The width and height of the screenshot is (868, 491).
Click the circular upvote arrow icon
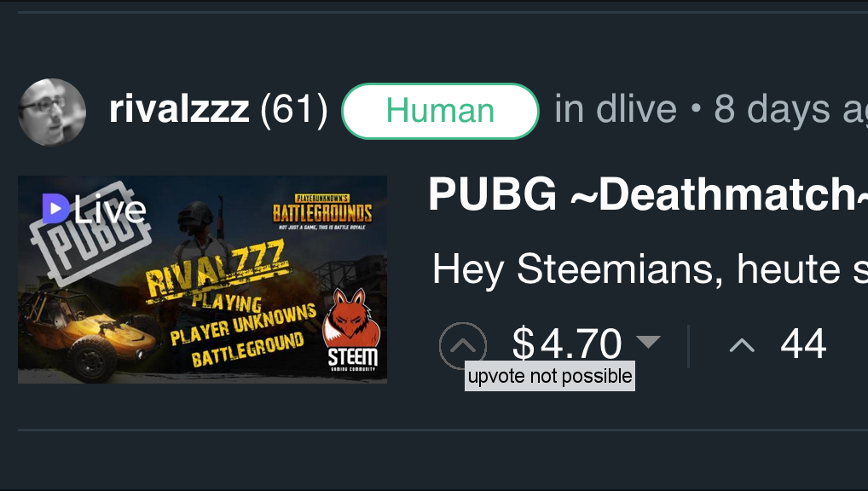tap(463, 345)
